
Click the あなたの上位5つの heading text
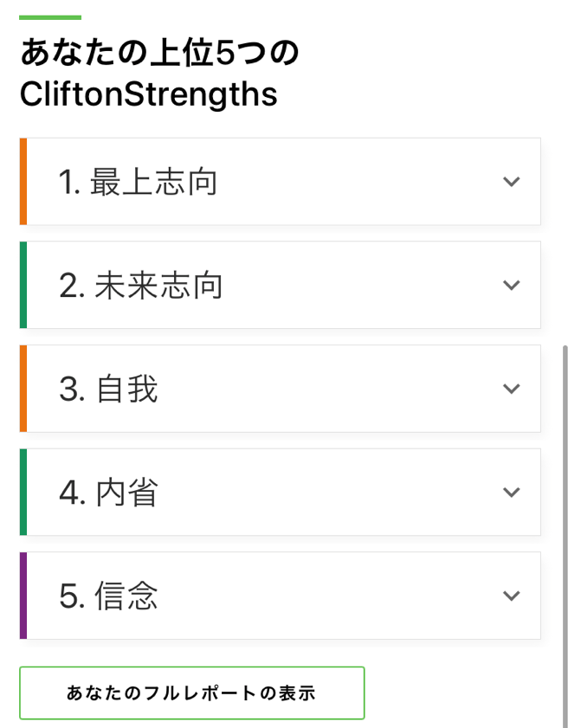pyautogui.click(x=159, y=52)
